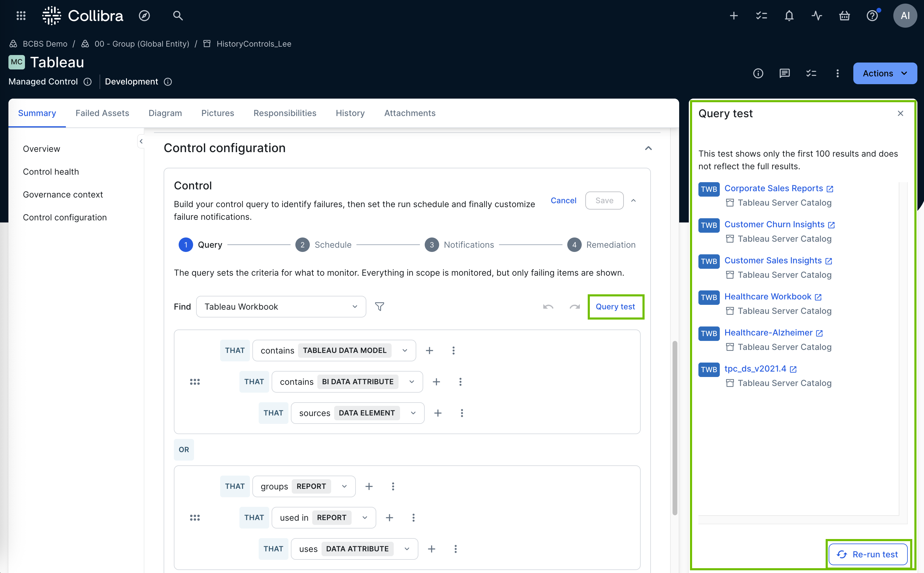Add condition after DATA ELEMENT row

[x=438, y=413]
